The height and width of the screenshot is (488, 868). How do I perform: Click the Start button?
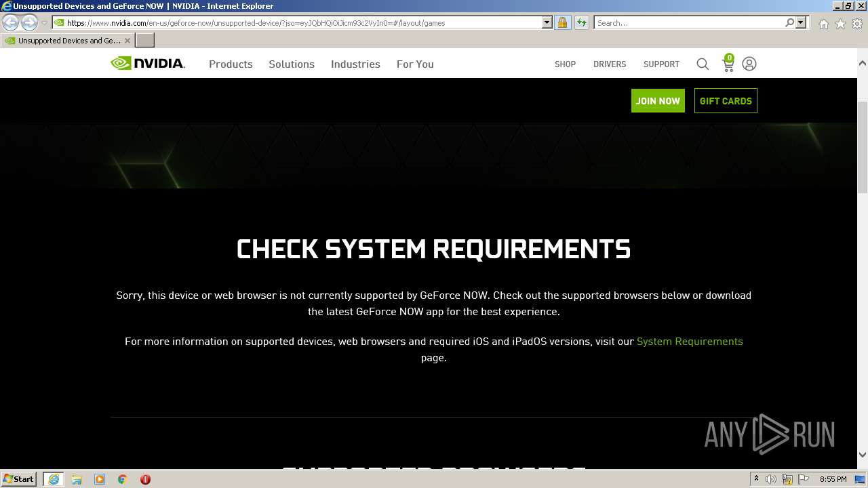coord(19,479)
